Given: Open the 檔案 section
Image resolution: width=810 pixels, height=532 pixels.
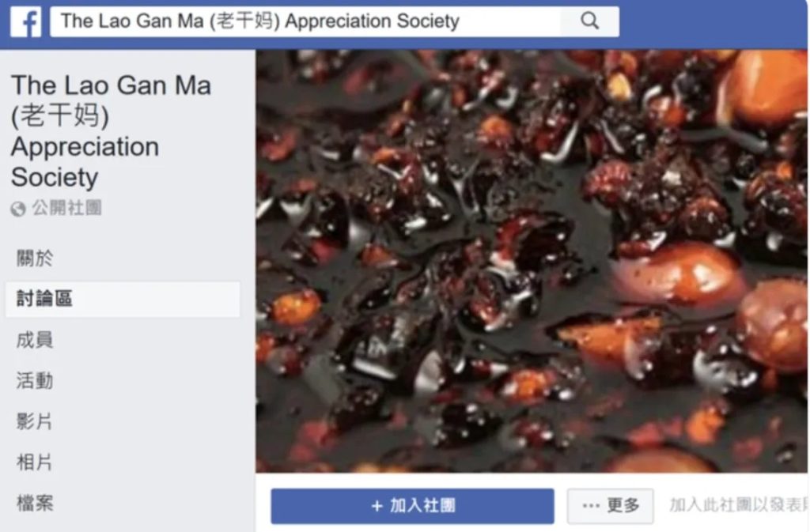Looking at the screenshot, I should point(35,503).
